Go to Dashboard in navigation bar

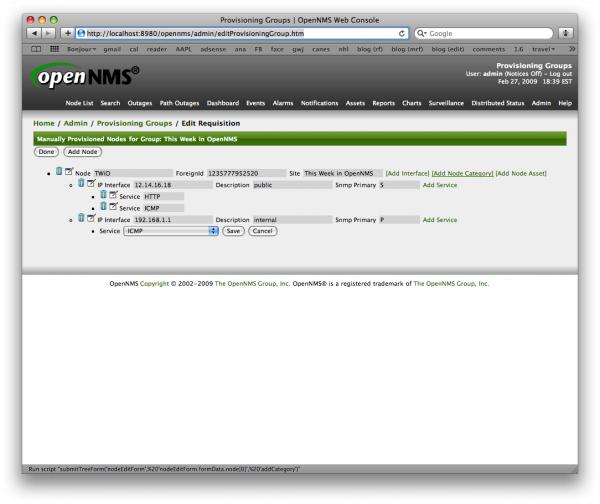click(x=223, y=103)
